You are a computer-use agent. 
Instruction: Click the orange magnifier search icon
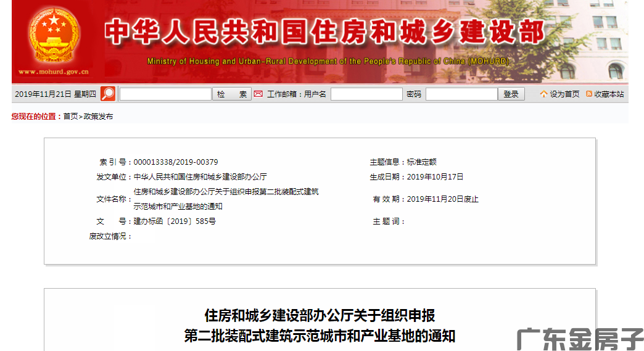coord(108,94)
